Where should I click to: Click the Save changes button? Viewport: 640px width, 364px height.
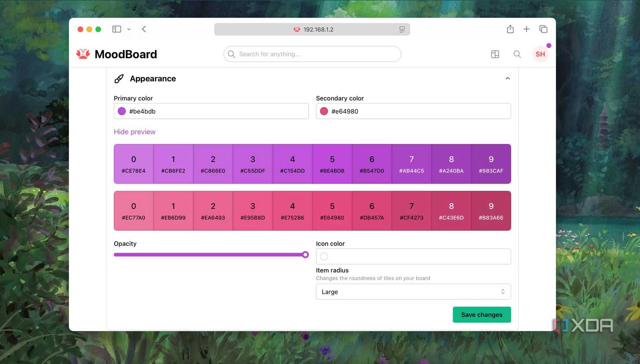pyautogui.click(x=482, y=314)
